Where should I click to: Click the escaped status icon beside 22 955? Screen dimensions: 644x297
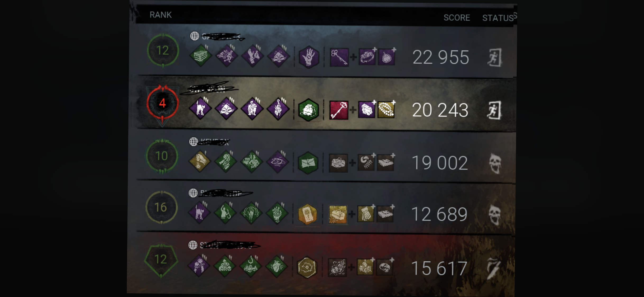[494, 57]
